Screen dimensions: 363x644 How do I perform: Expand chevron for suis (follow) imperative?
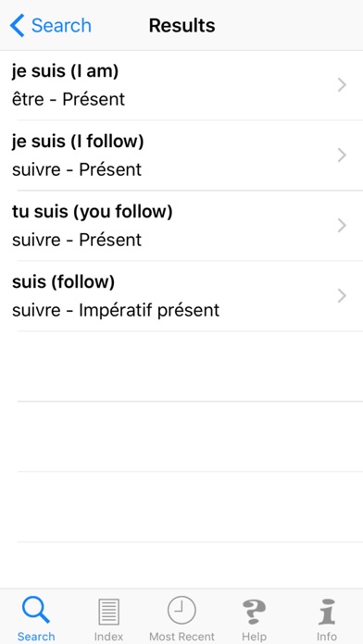[x=342, y=296]
